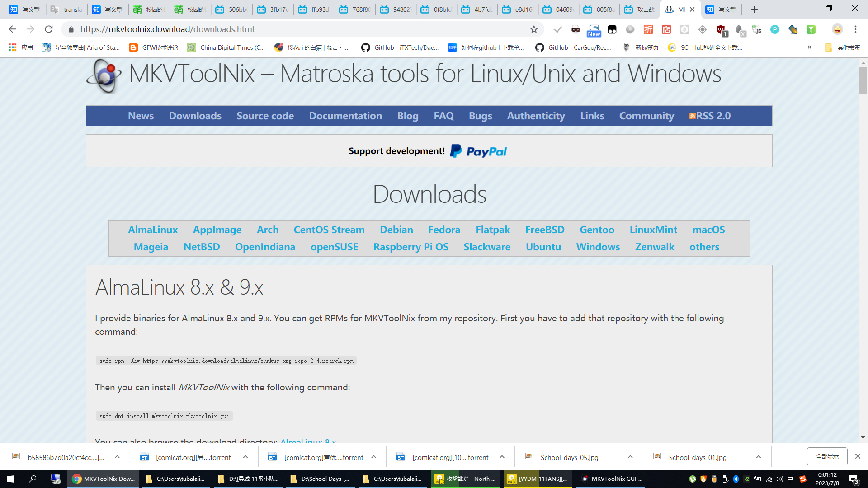
Task: Open the Chrome three-dot menu icon
Action: coord(855,29)
